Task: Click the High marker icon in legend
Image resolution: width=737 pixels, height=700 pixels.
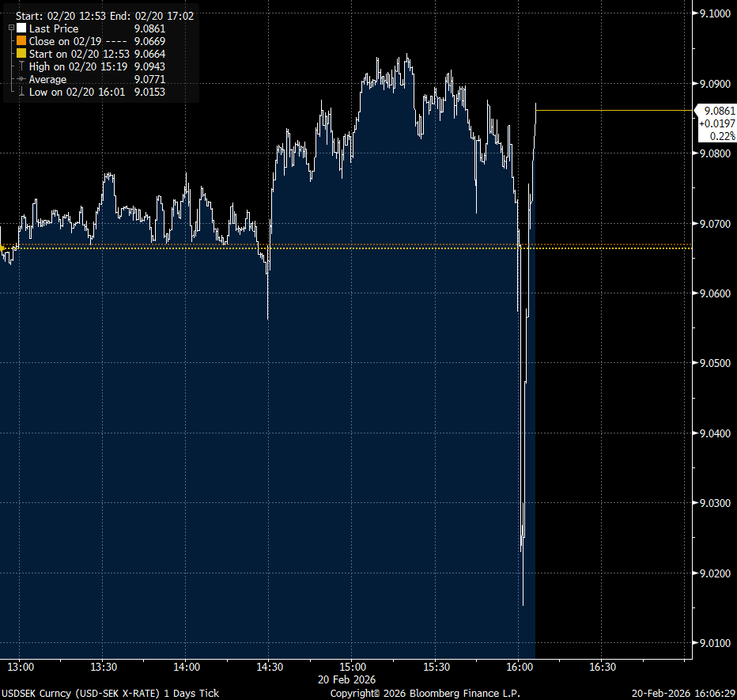Action: pyautogui.click(x=21, y=66)
